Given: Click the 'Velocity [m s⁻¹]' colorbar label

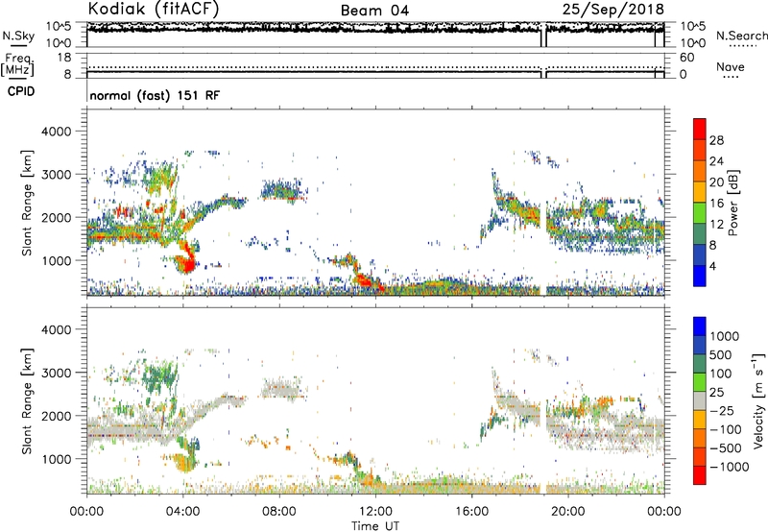Looking at the screenshot, I should coord(757,400).
